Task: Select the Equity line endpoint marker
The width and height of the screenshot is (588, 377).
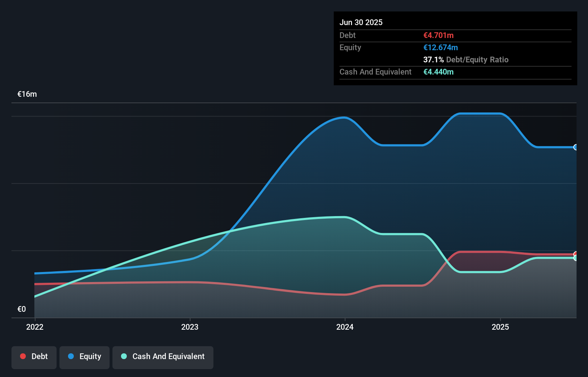Action: (x=575, y=147)
